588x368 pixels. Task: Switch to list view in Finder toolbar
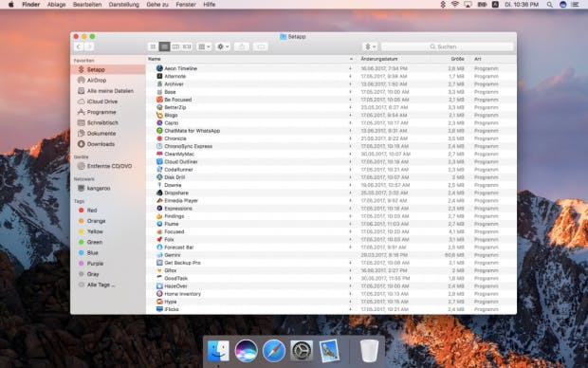tap(164, 46)
